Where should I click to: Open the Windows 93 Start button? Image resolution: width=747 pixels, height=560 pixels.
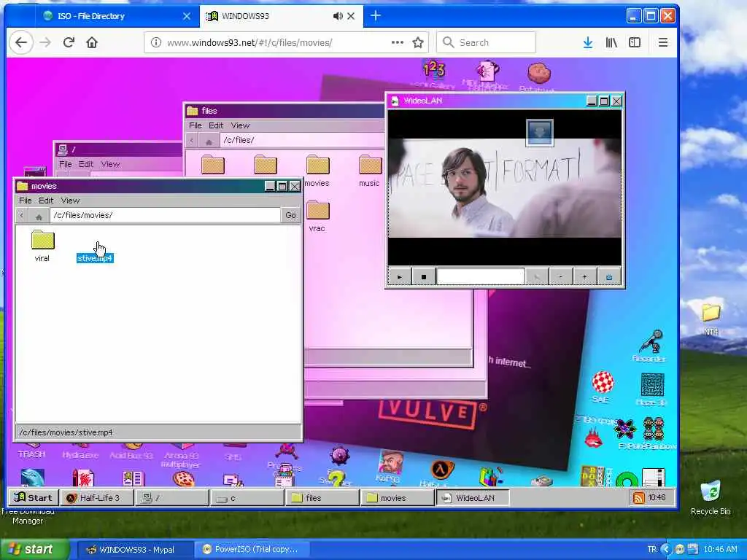click(x=34, y=497)
